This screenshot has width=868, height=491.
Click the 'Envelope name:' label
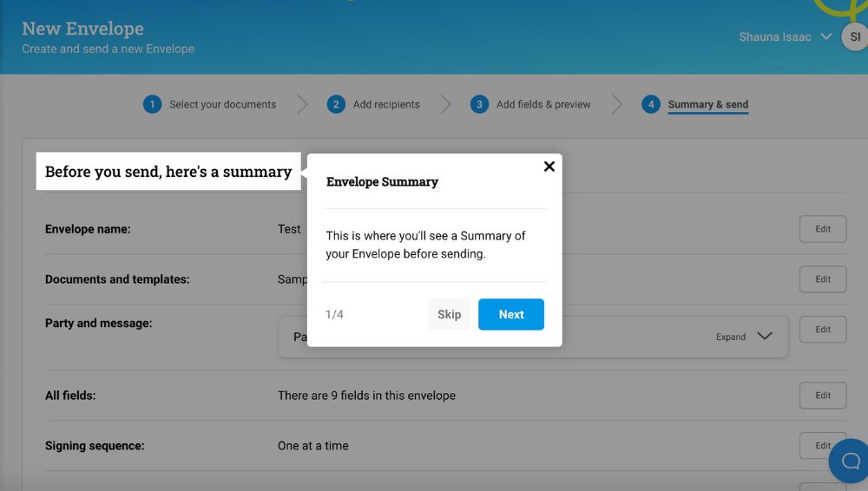click(x=88, y=229)
